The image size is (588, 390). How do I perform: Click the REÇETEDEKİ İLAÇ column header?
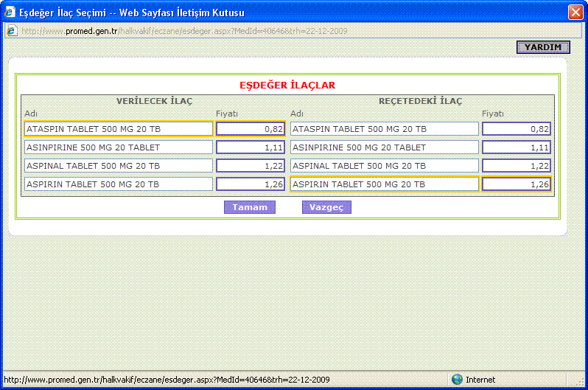click(x=420, y=101)
